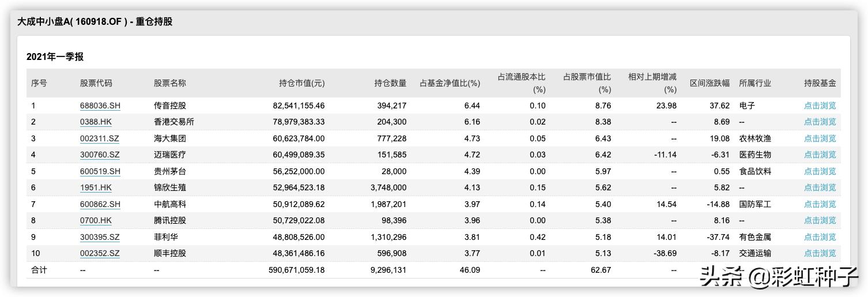The image size is (868, 297).
Task: Click the 股票代码 column header
Action: click(x=96, y=83)
